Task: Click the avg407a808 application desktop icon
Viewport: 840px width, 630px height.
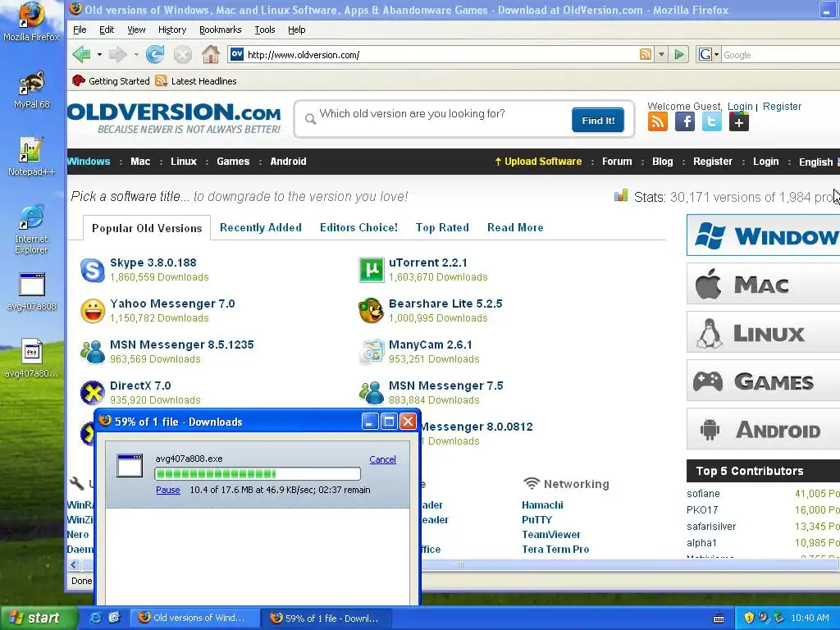Action: pos(31,291)
